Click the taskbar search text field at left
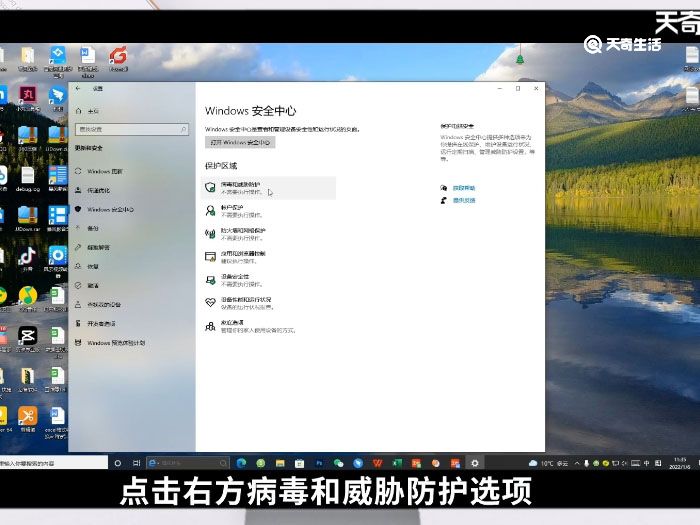Viewport: 700px width, 525px height. point(54,463)
